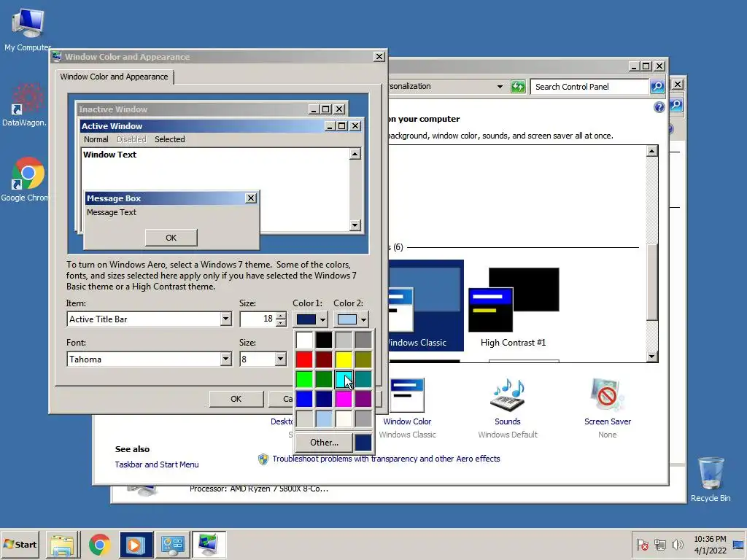The image size is (747, 560).
Task: Select the Windows Classic theme thumbnail
Action: coord(426,306)
